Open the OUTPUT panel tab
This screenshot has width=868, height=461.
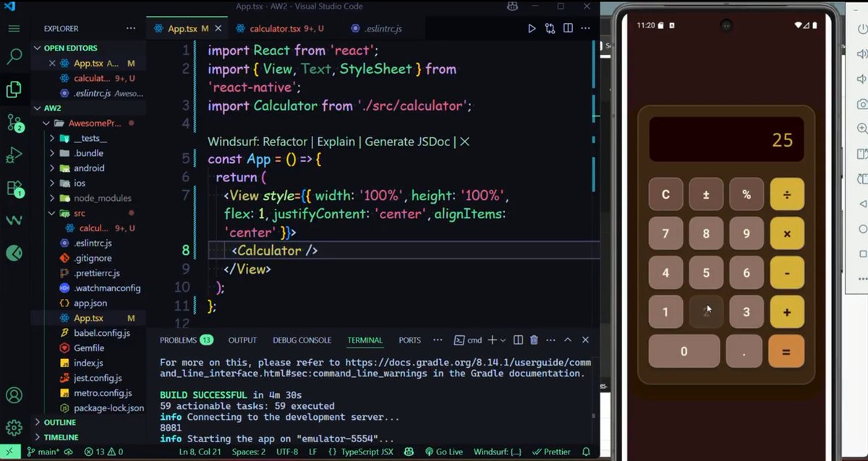point(242,340)
